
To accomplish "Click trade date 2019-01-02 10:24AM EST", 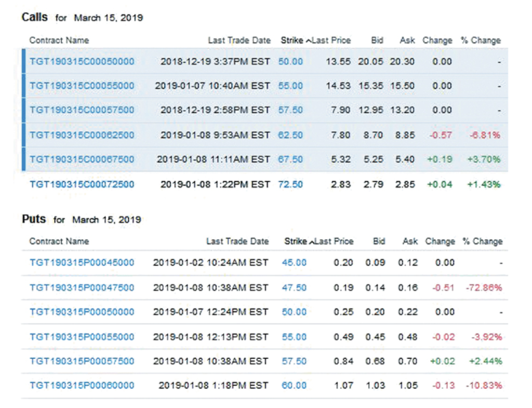I will click(x=210, y=263).
